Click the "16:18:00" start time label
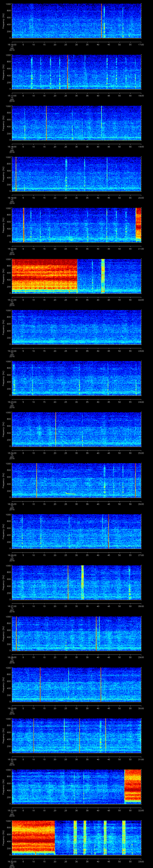The height and width of the screenshot is (868, 153). click(x=12, y=147)
